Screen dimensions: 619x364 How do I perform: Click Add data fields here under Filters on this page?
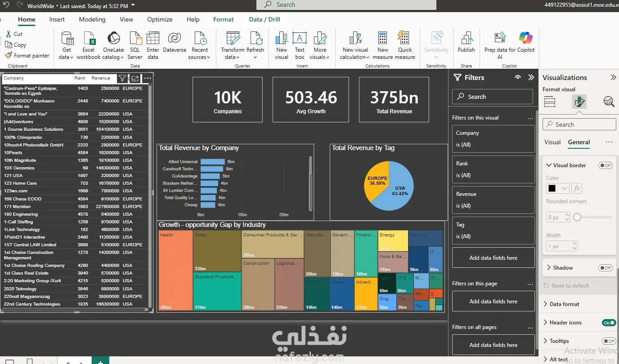click(x=493, y=302)
